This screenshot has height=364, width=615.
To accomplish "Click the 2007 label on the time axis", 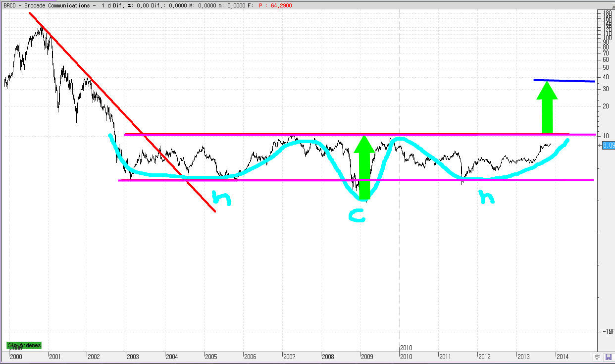I will [x=290, y=356].
